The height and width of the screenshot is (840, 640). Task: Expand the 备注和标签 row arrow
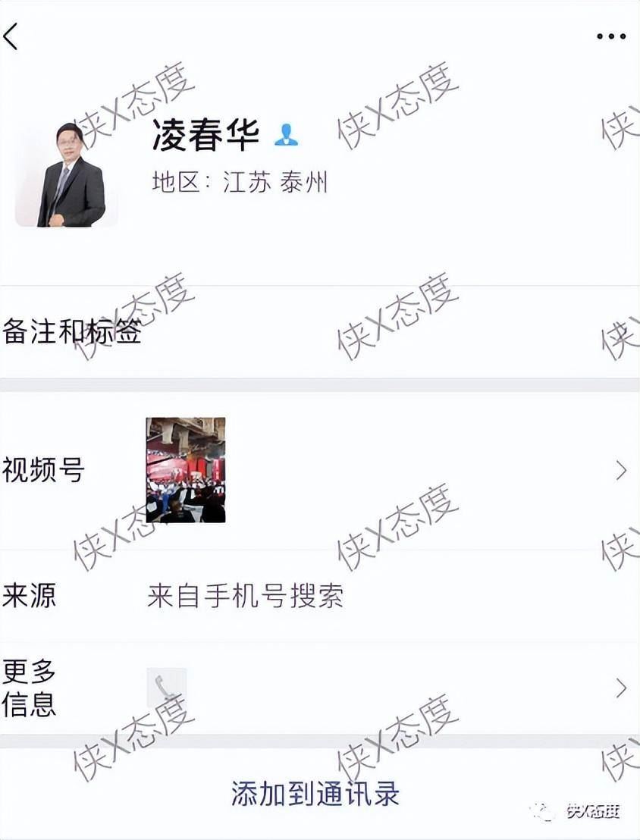(622, 331)
